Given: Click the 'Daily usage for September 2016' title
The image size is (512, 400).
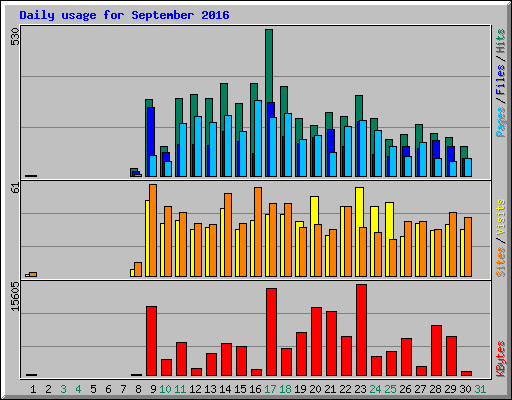Looking at the screenshot, I should click(124, 15).
